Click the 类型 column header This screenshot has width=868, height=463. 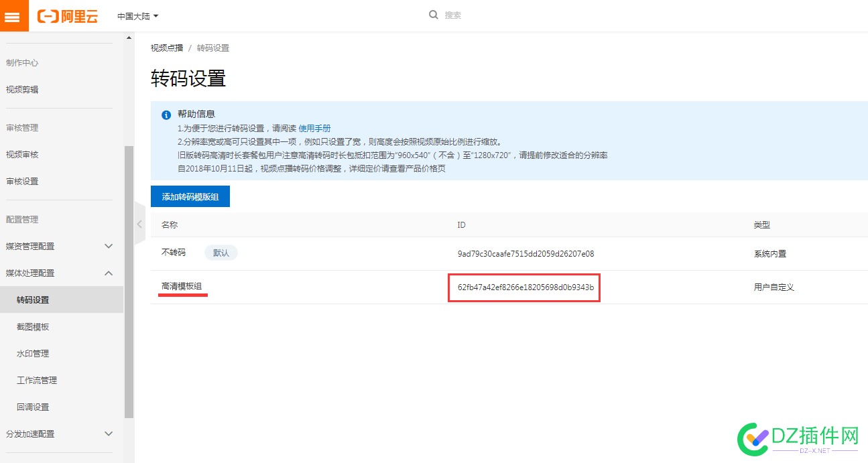[761, 225]
